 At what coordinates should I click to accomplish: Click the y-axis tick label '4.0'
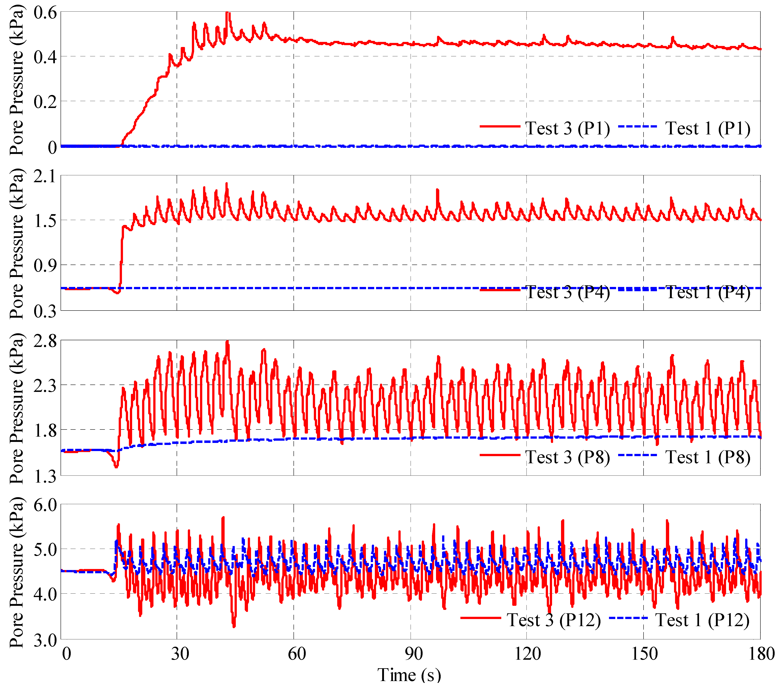coord(45,594)
